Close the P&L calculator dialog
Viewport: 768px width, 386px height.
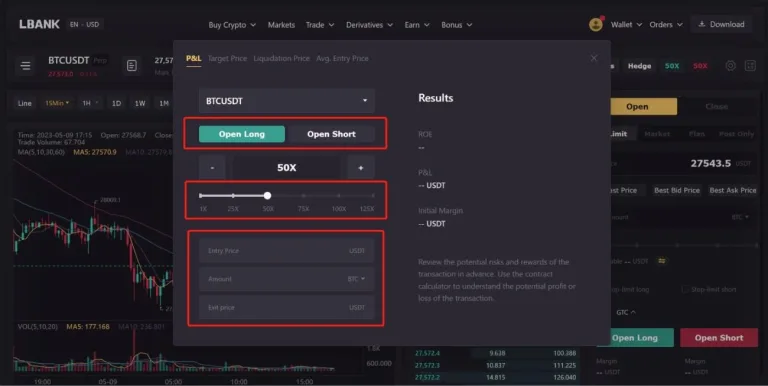[594, 58]
